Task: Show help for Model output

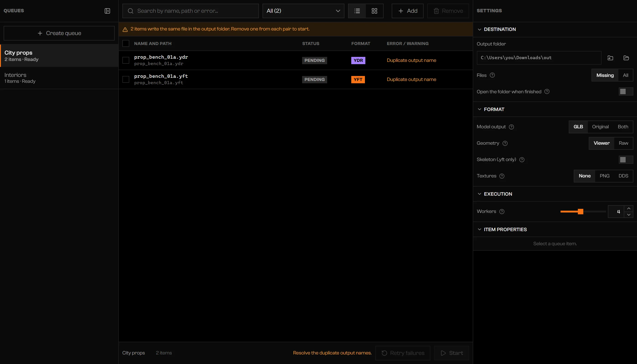Action: click(x=511, y=127)
